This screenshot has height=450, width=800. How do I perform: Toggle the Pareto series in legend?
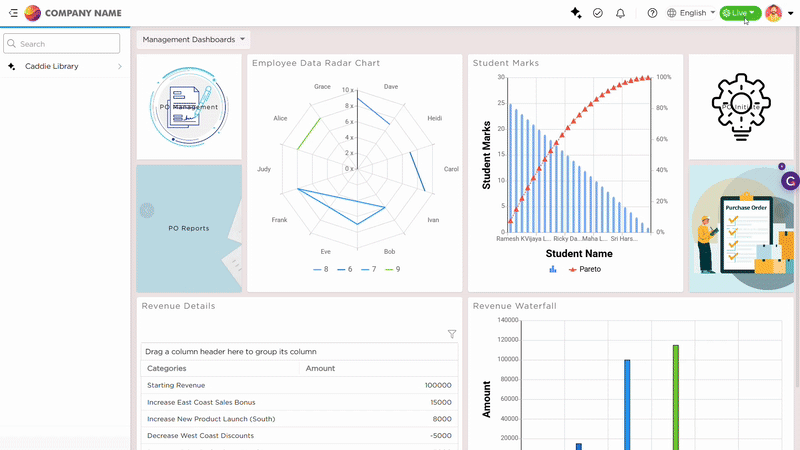point(585,269)
